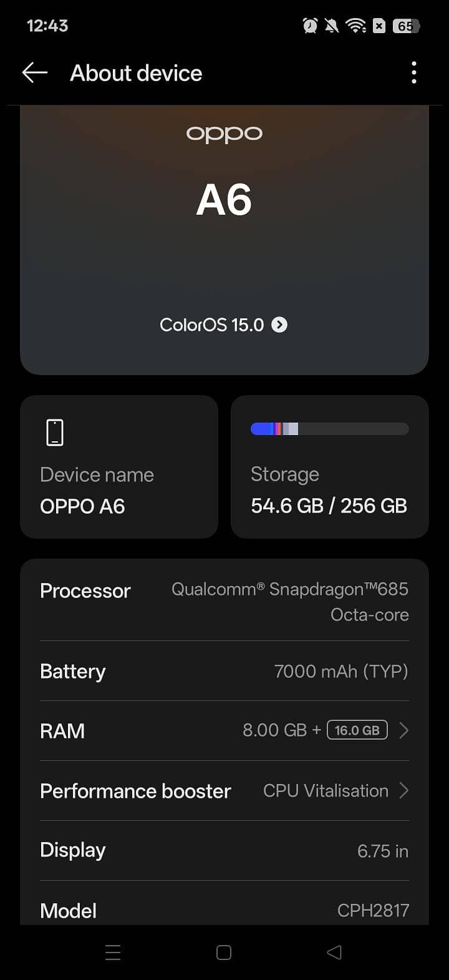Tap the notifications-muted icon in status bar

331,26
